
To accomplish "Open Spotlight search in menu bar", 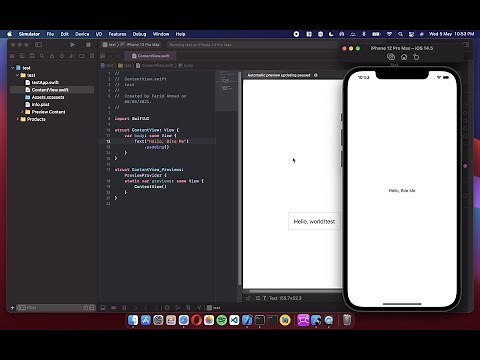I will tap(400, 34).
